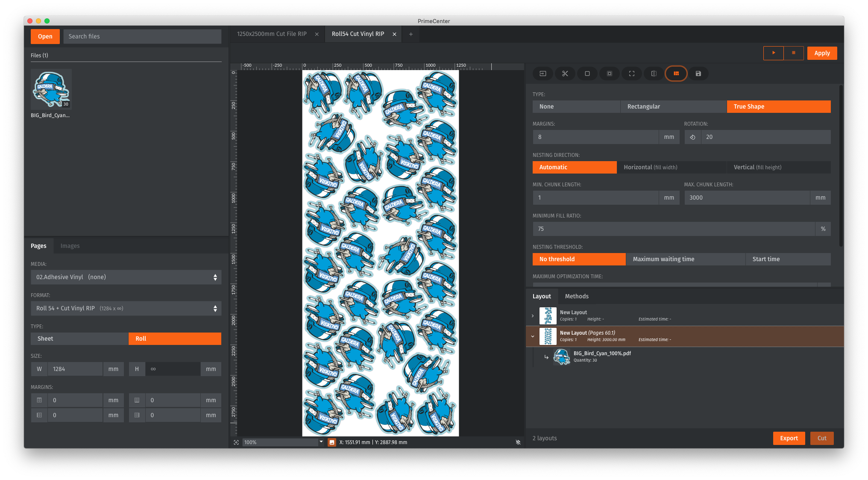Click the fit-to-view icon beside zoom field
868x480 pixels.
pyautogui.click(x=236, y=442)
